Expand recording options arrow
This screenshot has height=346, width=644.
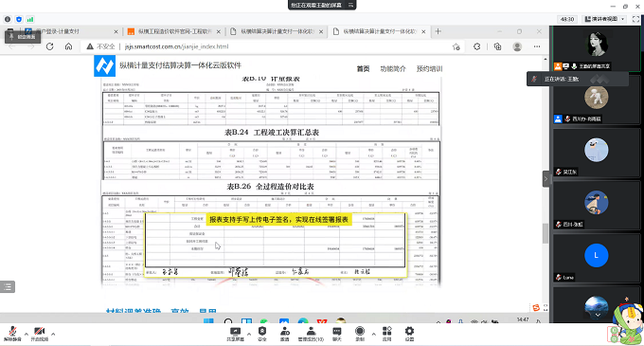coord(373,334)
